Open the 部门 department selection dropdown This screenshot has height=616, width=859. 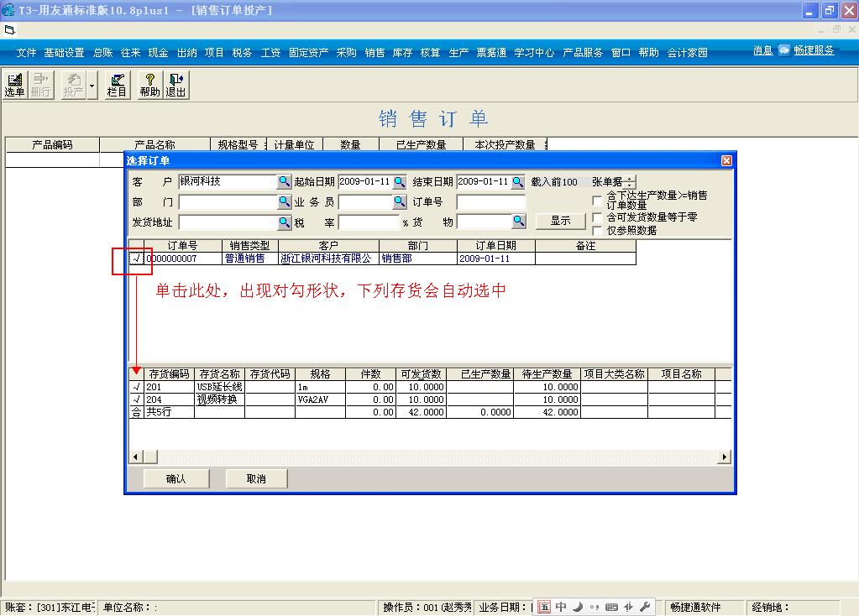(x=285, y=201)
